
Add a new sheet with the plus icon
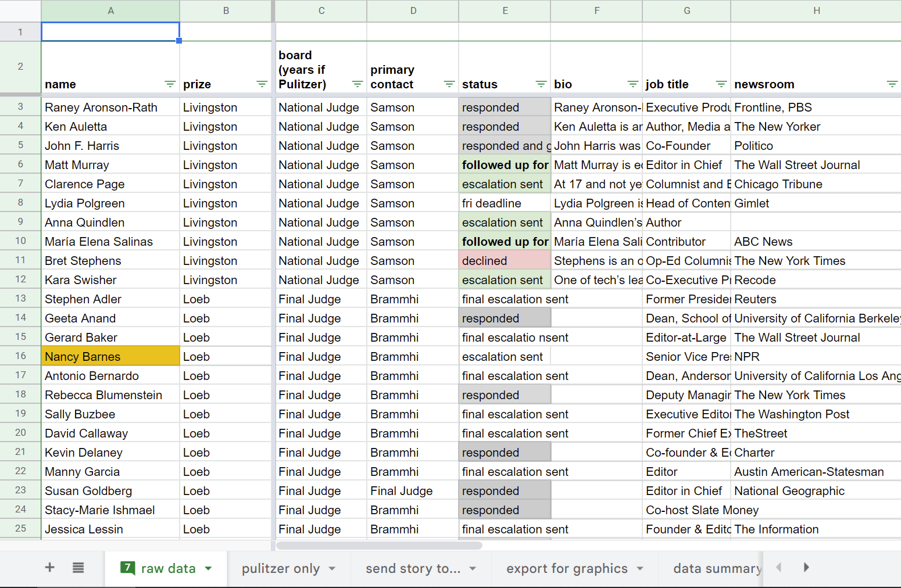[50, 568]
